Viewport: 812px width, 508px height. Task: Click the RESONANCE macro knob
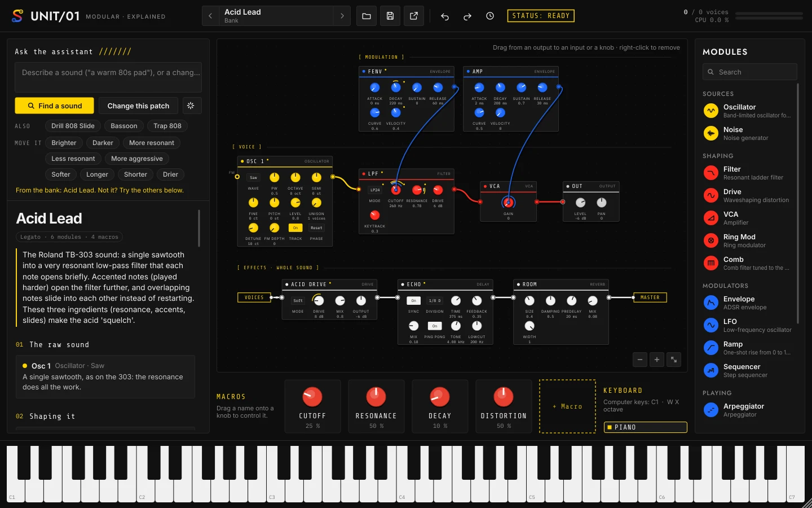376,397
